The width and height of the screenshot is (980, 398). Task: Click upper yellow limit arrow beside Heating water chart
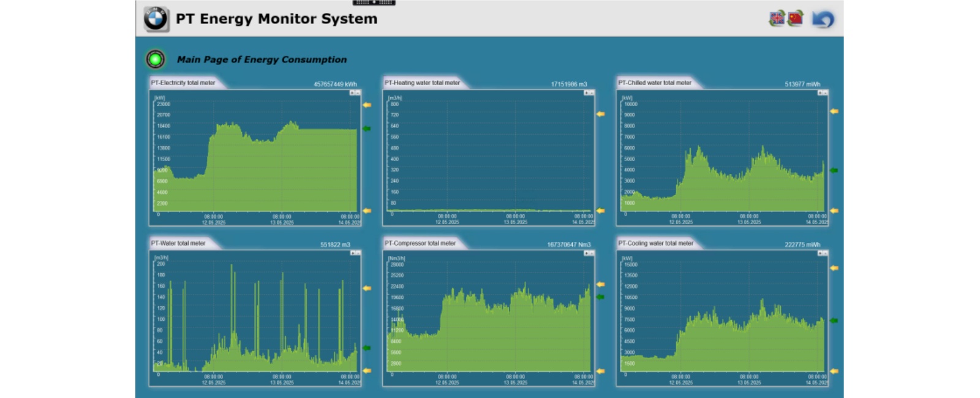tap(601, 114)
